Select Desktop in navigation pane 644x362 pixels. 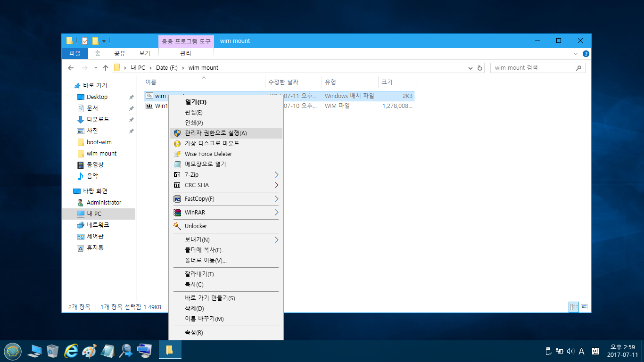click(x=98, y=97)
